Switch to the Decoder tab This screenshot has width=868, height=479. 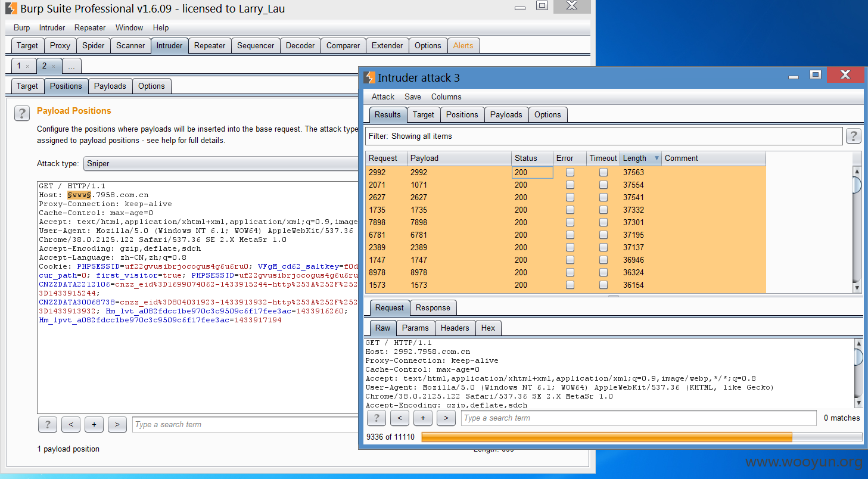click(x=300, y=45)
